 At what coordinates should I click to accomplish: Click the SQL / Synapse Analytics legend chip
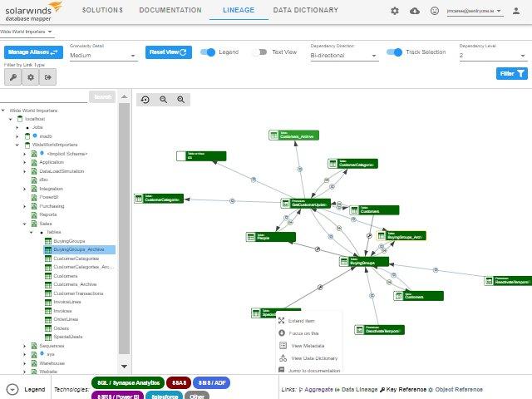click(x=128, y=382)
